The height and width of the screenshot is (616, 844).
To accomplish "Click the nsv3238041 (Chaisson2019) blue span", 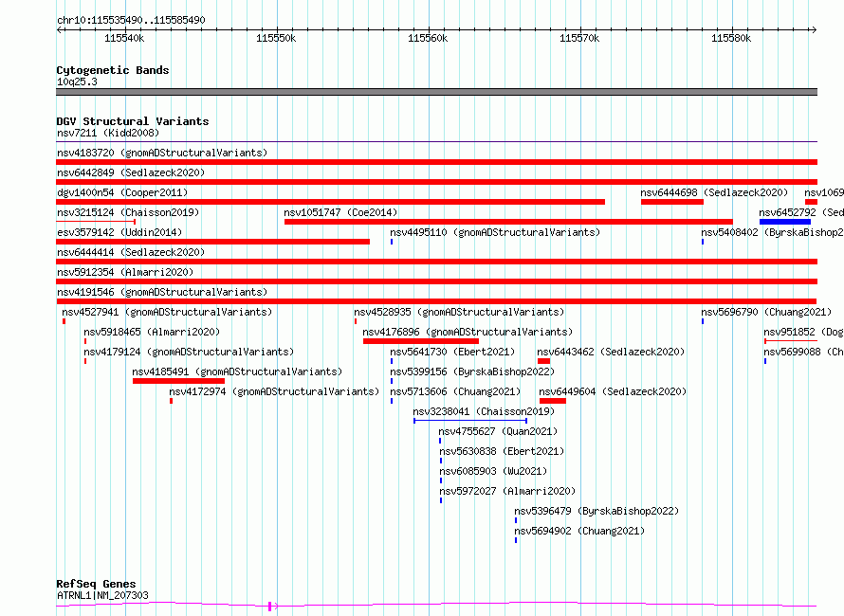I will [470, 421].
